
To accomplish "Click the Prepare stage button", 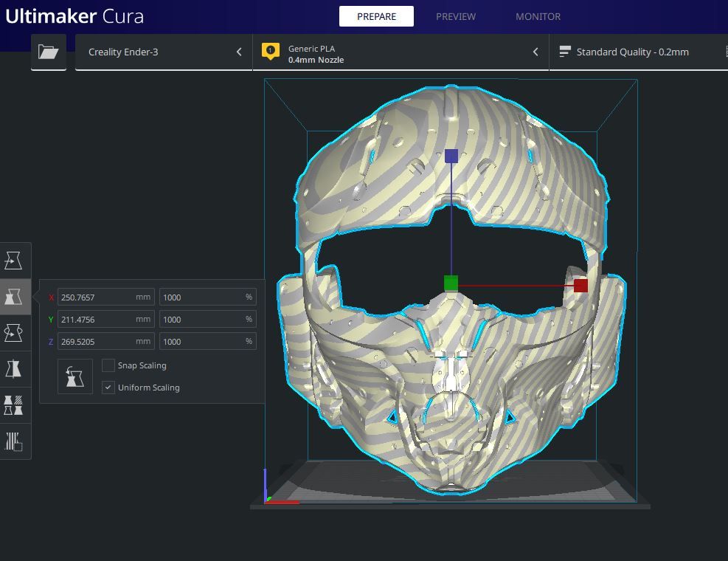I will coord(376,16).
